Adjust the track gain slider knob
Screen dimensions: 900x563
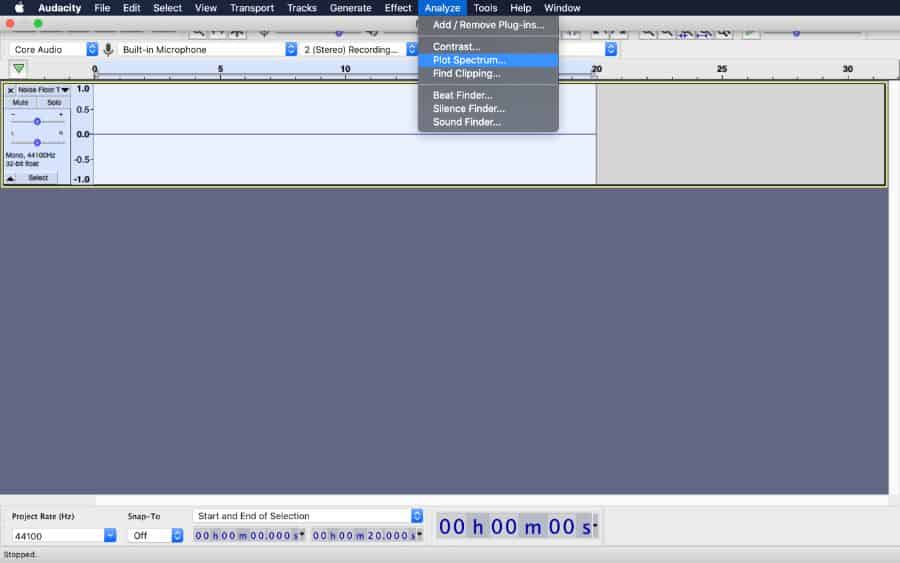37,122
